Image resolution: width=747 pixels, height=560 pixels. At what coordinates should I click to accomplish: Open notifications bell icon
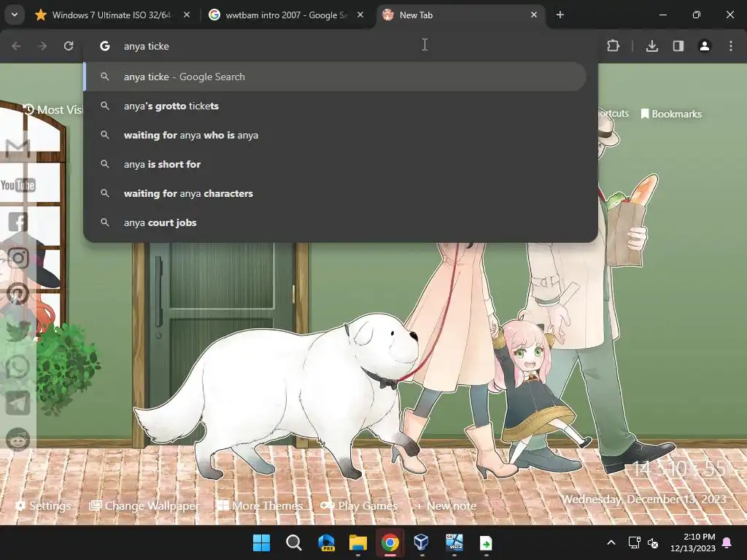[x=727, y=542]
